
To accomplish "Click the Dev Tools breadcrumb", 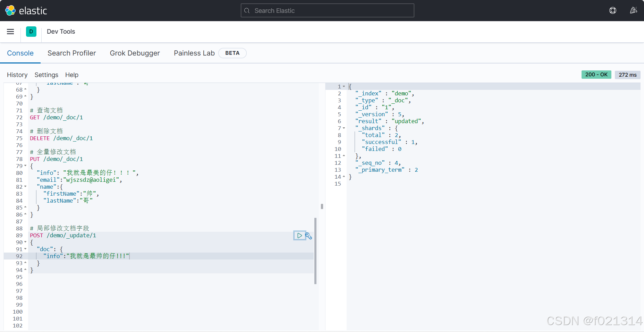I will point(61,32).
